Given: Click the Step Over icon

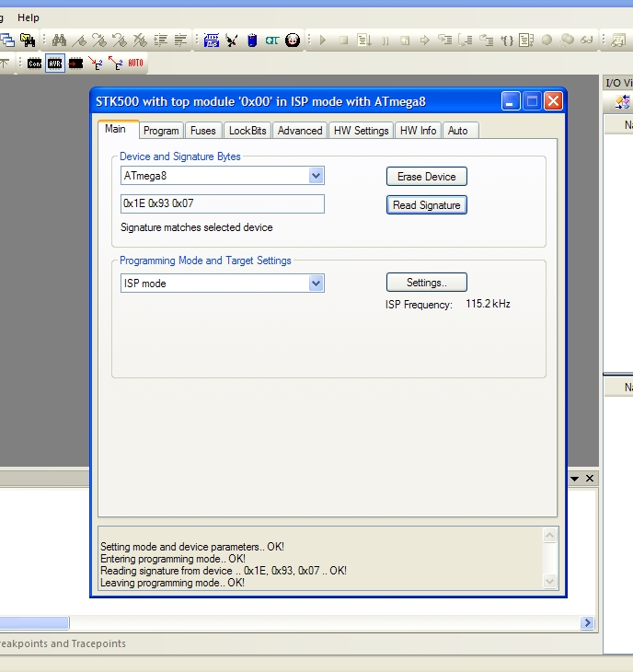Looking at the screenshot, I should [466, 41].
